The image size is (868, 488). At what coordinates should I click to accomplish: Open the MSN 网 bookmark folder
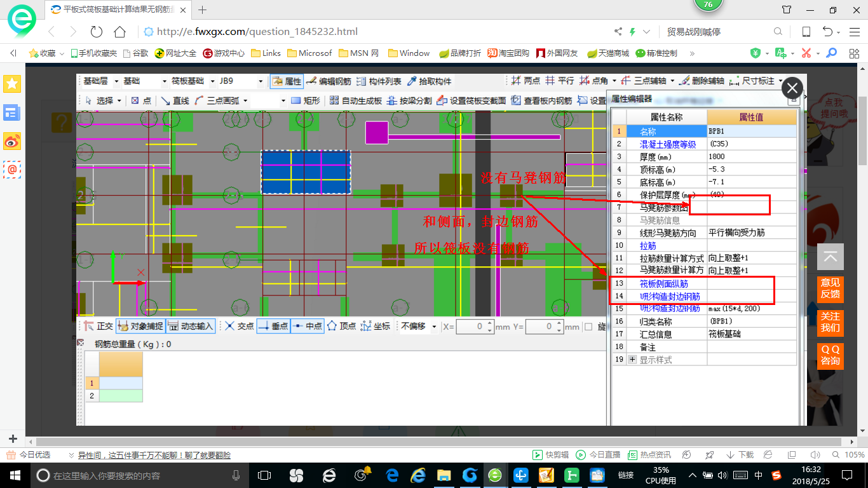point(359,53)
